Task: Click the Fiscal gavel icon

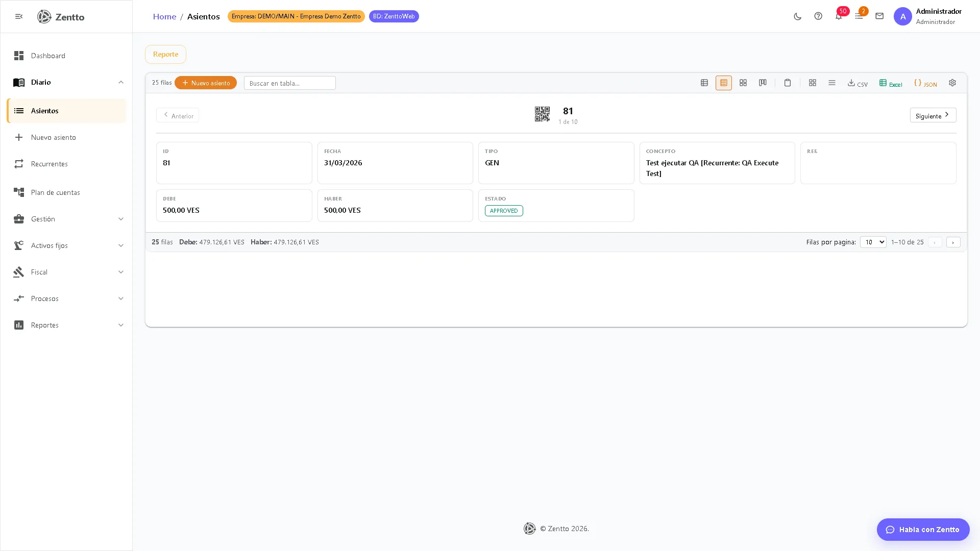Action: (19, 272)
